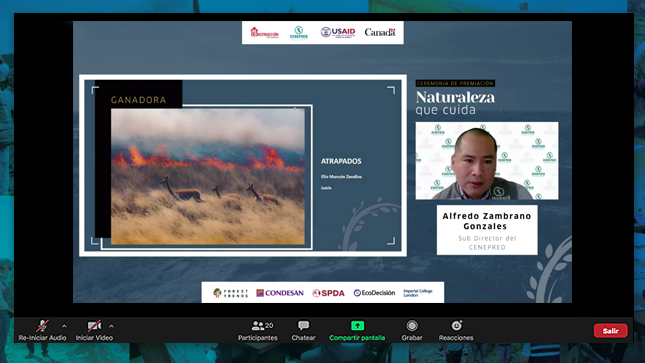This screenshot has height=363, width=645.
Task: Open the Chatear chat bubble icon
Action: [304, 326]
